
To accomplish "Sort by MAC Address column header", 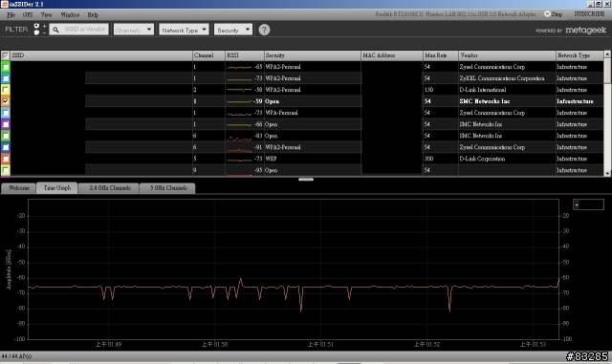I will tap(392, 55).
